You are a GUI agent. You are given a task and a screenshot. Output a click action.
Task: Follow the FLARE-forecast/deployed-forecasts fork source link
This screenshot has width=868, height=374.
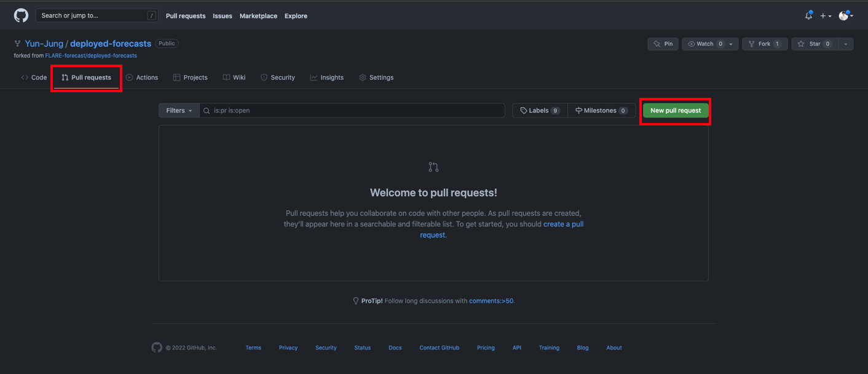pos(91,55)
